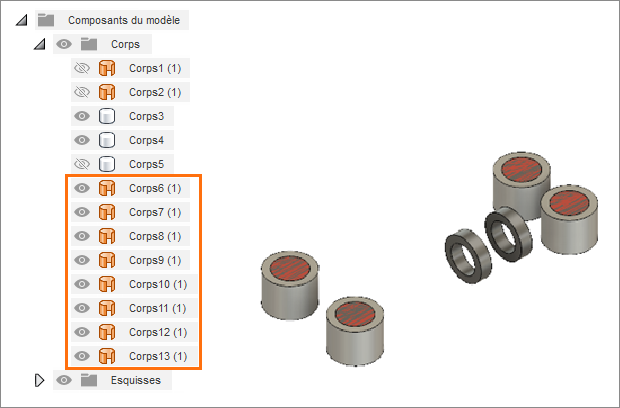620x408 pixels.
Task: Select the Corps12 (1) label in the browser
Action: coord(158,332)
